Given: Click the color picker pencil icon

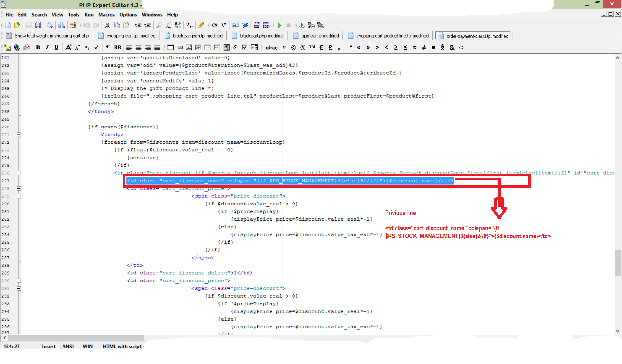Looking at the screenshot, I should (201, 25).
